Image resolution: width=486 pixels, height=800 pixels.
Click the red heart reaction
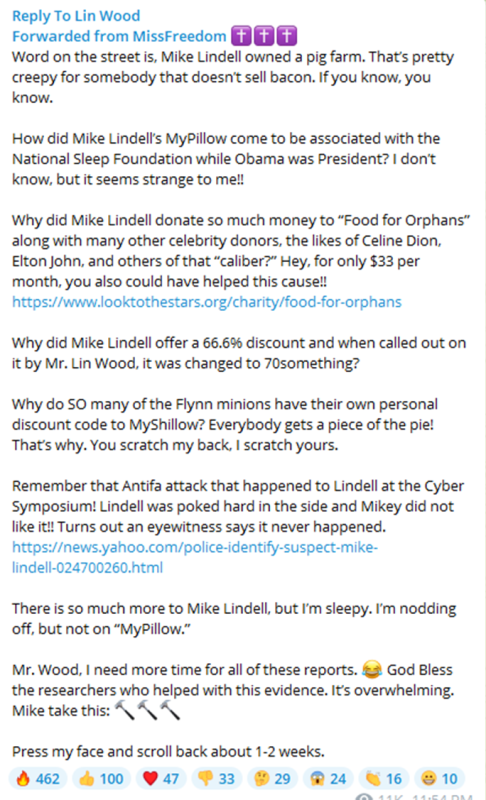click(x=160, y=779)
